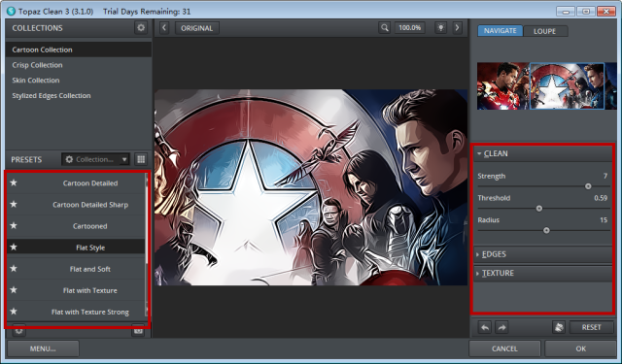Screen dimensions: 622x364
Task: Favorite the Cartoon Detailed Sharp preset star
Action: point(14,204)
